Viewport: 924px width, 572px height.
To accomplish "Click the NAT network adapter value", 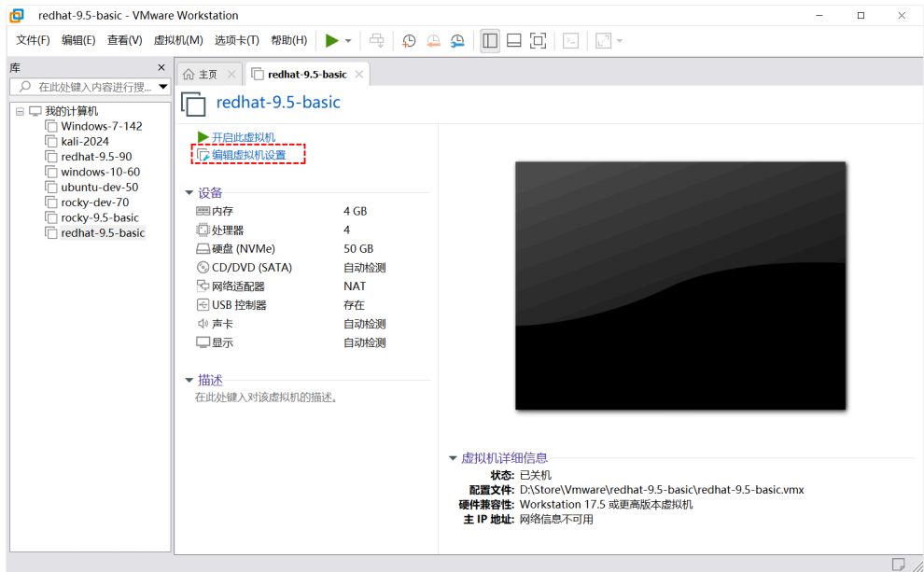I will (x=355, y=286).
